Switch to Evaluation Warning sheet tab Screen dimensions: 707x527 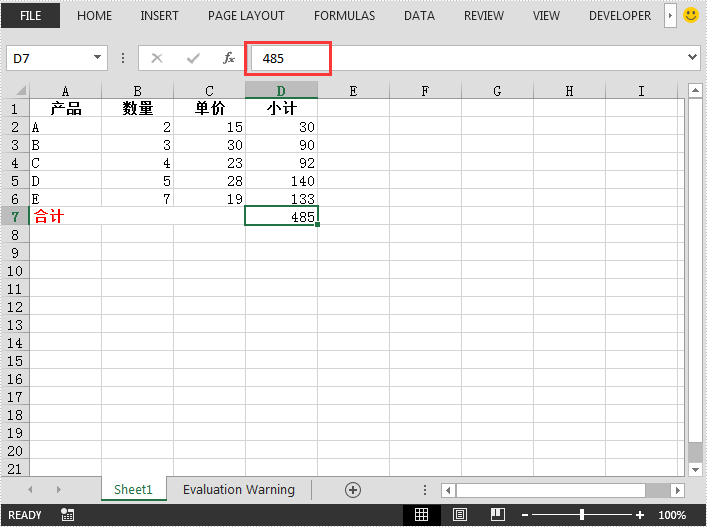click(239, 490)
